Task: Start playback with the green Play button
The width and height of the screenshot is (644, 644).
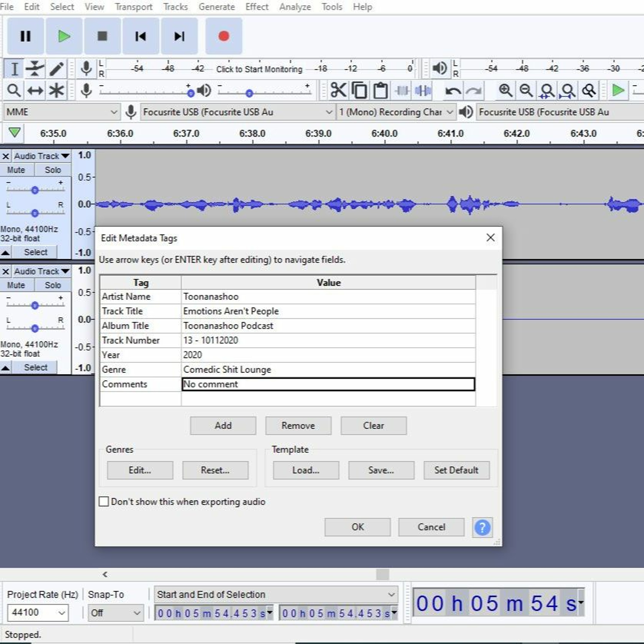Action: pyautogui.click(x=64, y=36)
